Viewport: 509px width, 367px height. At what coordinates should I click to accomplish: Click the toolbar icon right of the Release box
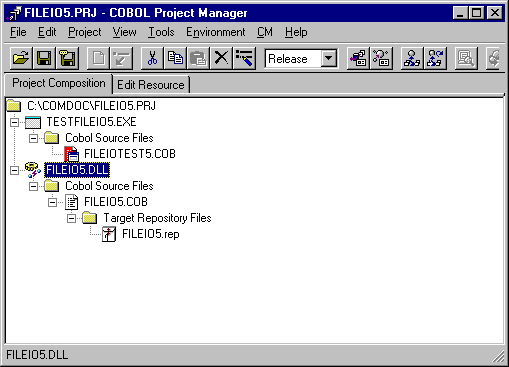(x=358, y=58)
